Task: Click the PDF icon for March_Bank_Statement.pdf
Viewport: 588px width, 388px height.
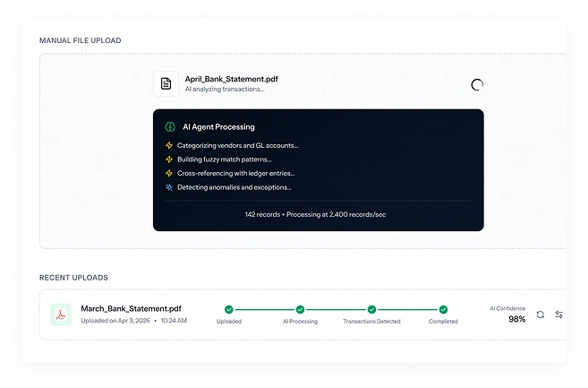Action: point(61,315)
